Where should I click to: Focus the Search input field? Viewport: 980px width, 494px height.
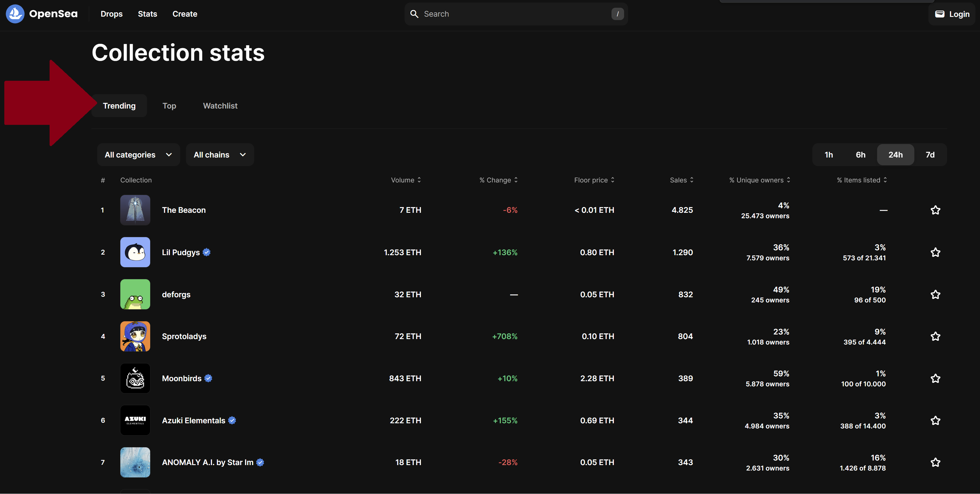[513, 14]
